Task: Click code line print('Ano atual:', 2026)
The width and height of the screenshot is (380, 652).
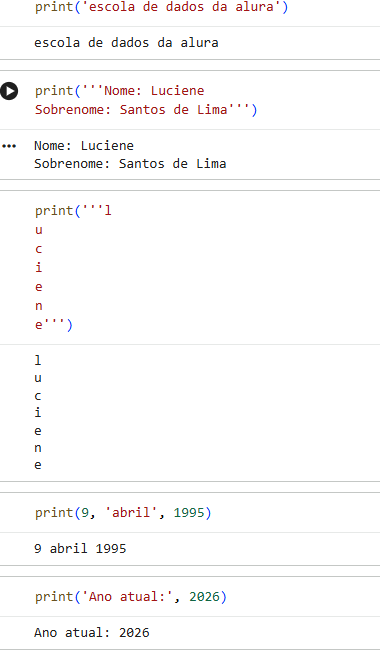Action: (131, 597)
